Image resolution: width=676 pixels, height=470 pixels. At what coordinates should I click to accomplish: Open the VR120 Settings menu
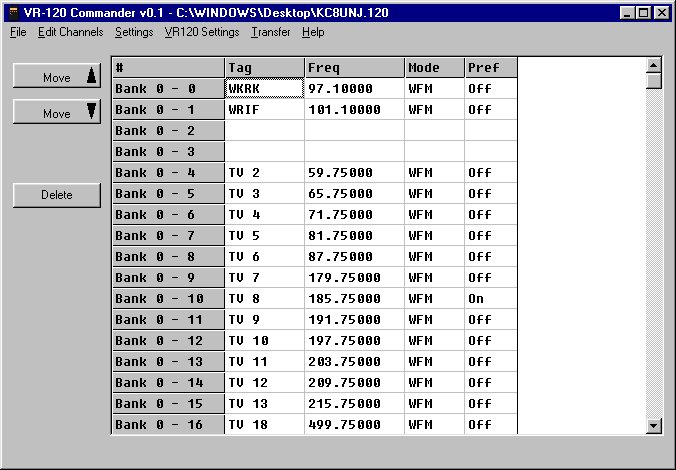tap(202, 32)
